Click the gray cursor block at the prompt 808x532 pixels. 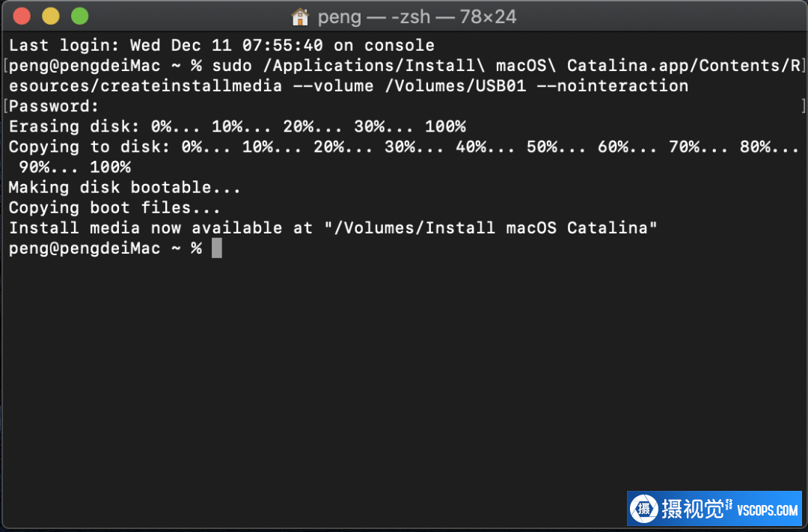tap(217, 248)
